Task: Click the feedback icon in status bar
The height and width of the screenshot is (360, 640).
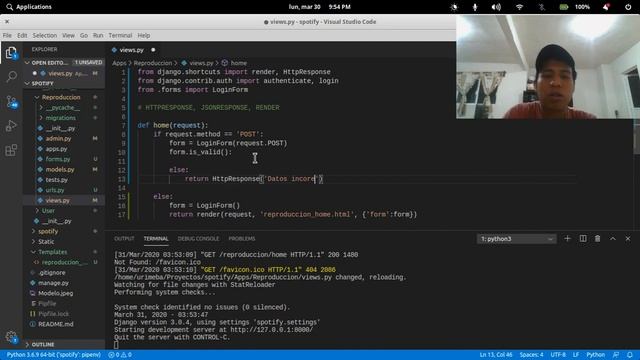Action: pyautogui.click(x=616, y=355)
